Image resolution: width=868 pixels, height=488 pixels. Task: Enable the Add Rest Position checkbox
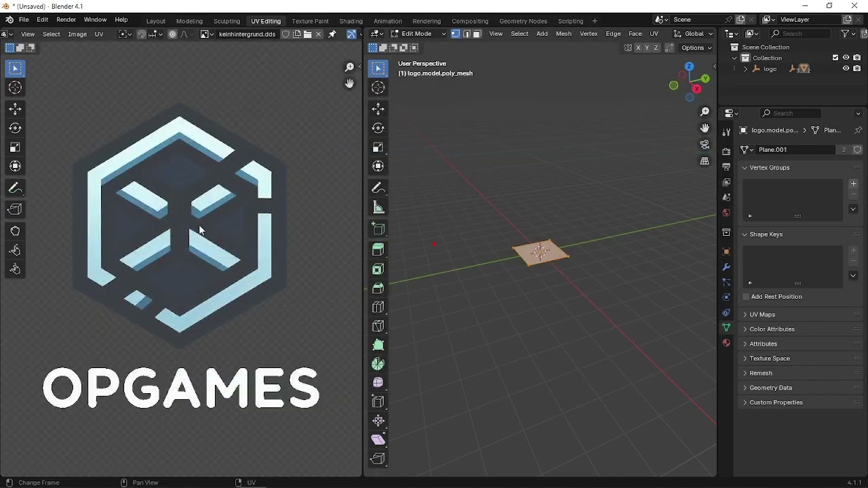pos(746,297)
